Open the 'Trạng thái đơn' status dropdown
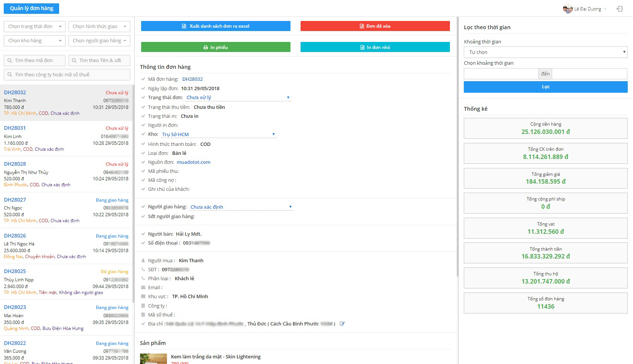The image size is (633, 364). tap(238, 98)
